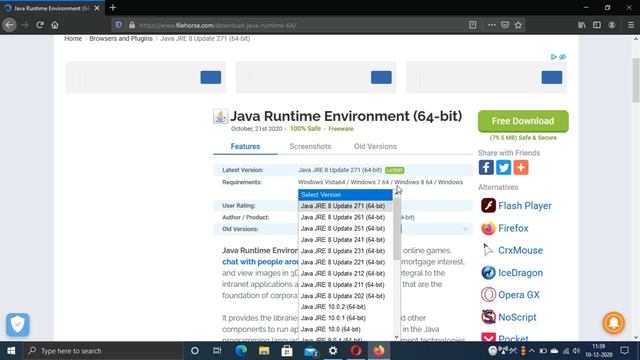Click the page vertical scrollbar thumb
The width and height of the screenshot is (640, 360).
click(x=636, y=80)
